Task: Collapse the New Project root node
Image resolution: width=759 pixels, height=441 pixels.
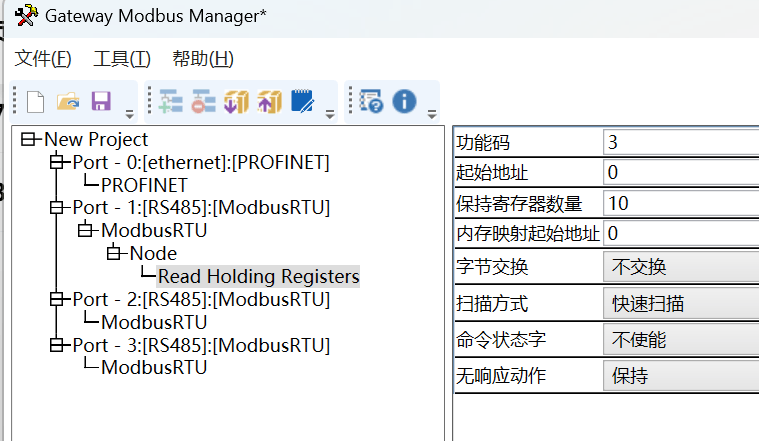Action: point(29,140)
